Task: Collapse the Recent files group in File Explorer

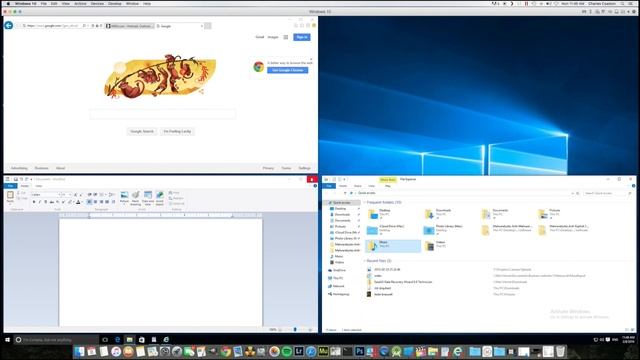Action: coord(365,260)
